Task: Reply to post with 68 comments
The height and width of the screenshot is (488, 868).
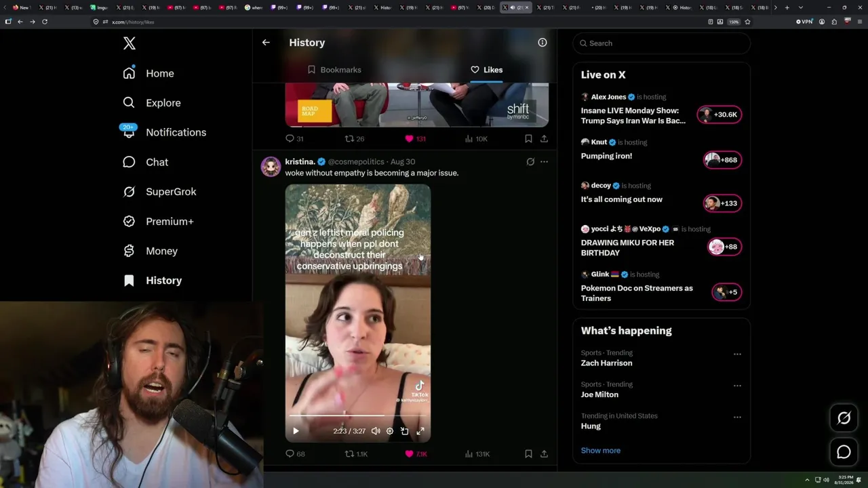Action: pyautogui.click(x=295, y=454)
